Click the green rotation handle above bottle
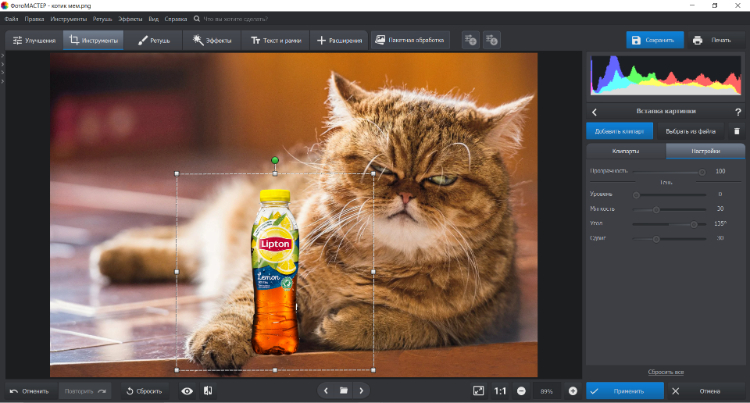This screenshot has height=403, width=750. coord(275,159)
